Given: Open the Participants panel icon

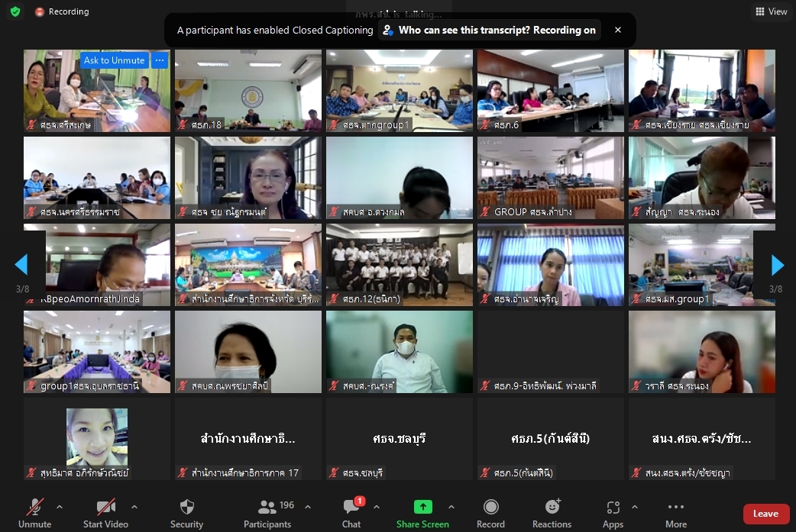Looking at the screenshot, I should pos(267,507).
